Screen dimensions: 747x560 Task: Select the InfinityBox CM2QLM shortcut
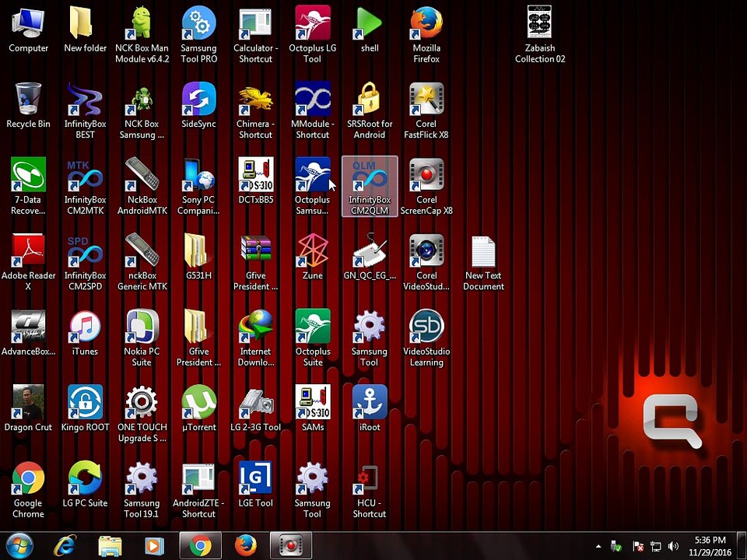370,186
